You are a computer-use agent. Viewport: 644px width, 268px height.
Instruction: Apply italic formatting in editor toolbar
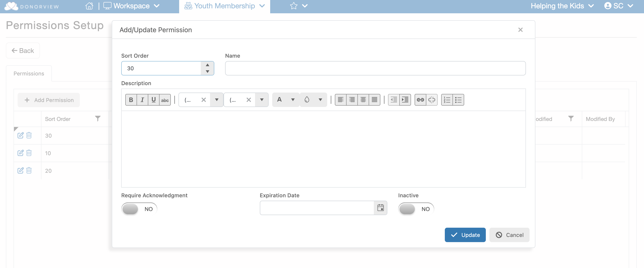(142, 100)
